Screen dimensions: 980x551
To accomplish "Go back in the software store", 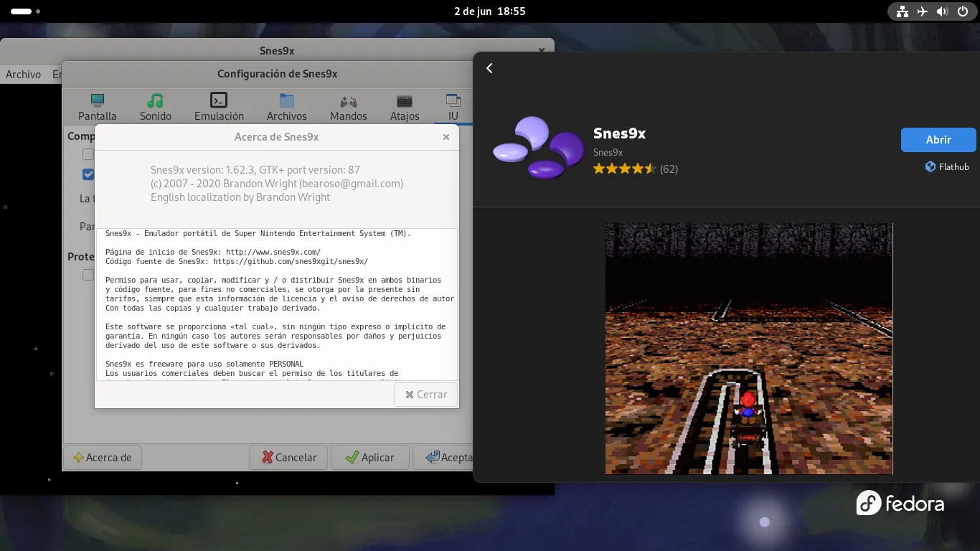I will (x=489, y=68).
